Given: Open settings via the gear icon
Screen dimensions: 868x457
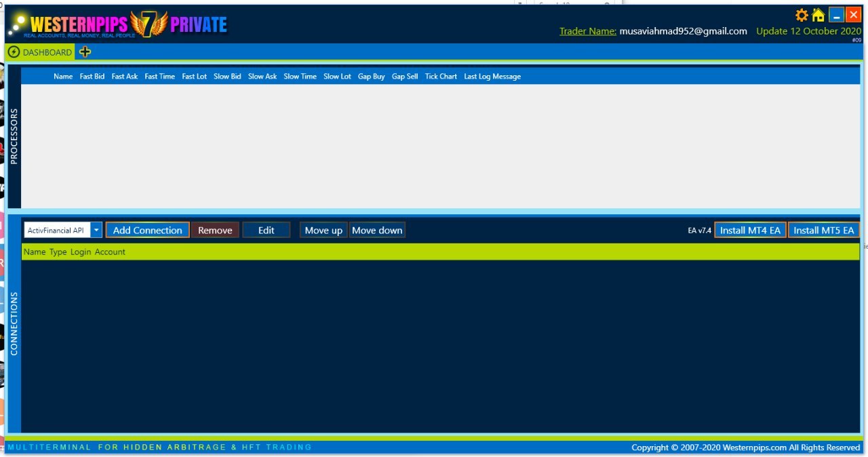Looking at the screenshot, I should (x=802, y=15).
